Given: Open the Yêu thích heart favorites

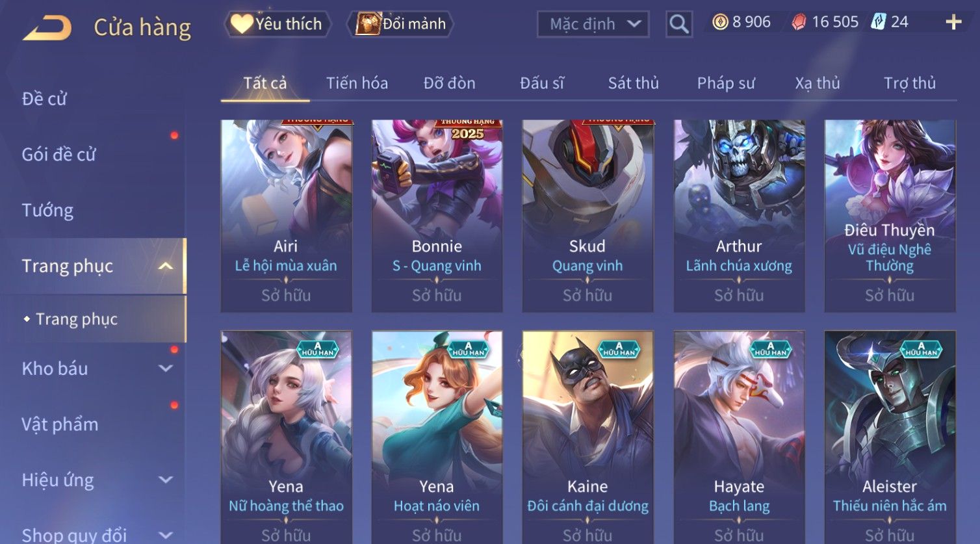Looking at the screenshot, I should pos(277,24).
